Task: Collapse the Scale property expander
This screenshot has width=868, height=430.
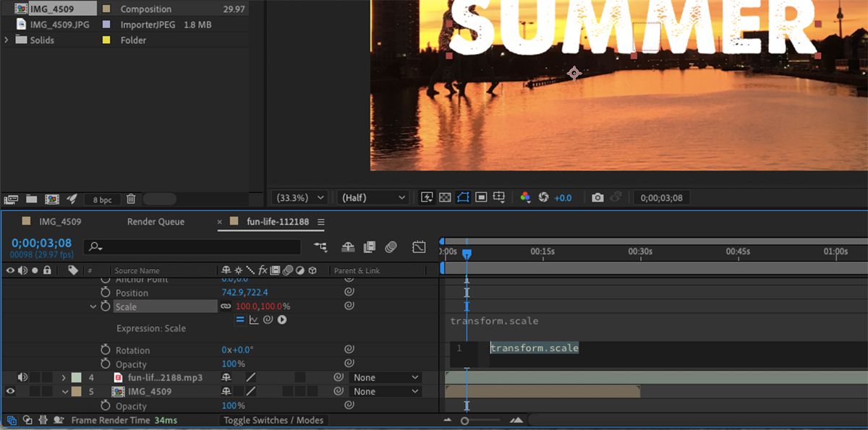Action: coord(93,306)
